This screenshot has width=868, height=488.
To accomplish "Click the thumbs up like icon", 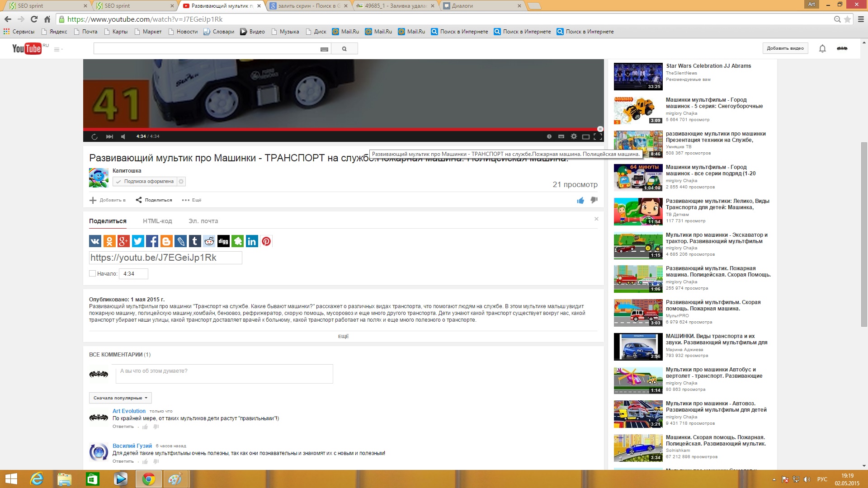I will click(580, 200).
